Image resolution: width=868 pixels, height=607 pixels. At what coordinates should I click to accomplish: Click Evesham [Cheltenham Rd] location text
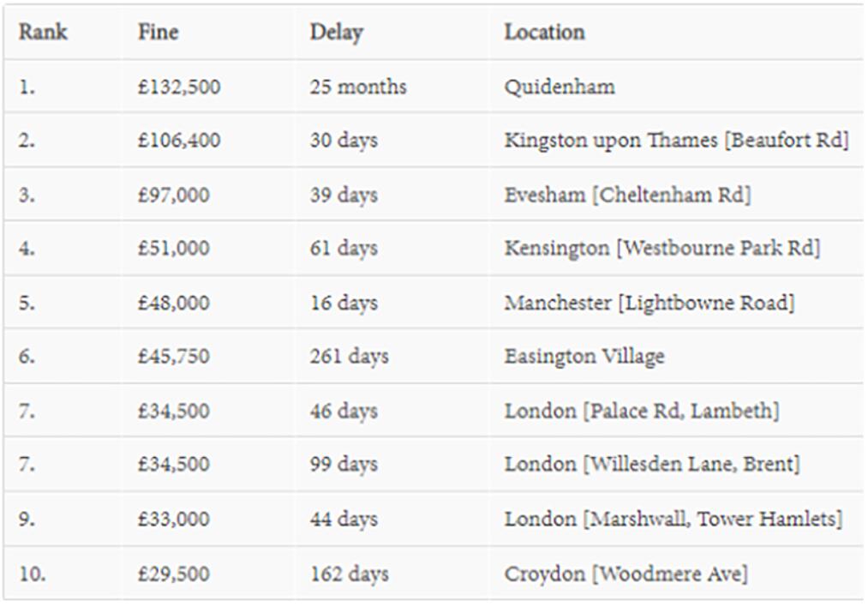click(627, 195)
